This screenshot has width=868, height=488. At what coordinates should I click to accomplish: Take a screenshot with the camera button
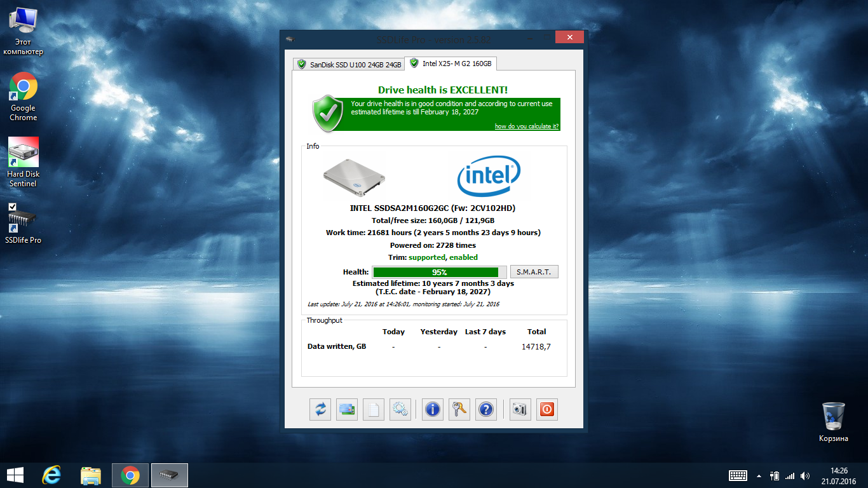pos(520,409)
